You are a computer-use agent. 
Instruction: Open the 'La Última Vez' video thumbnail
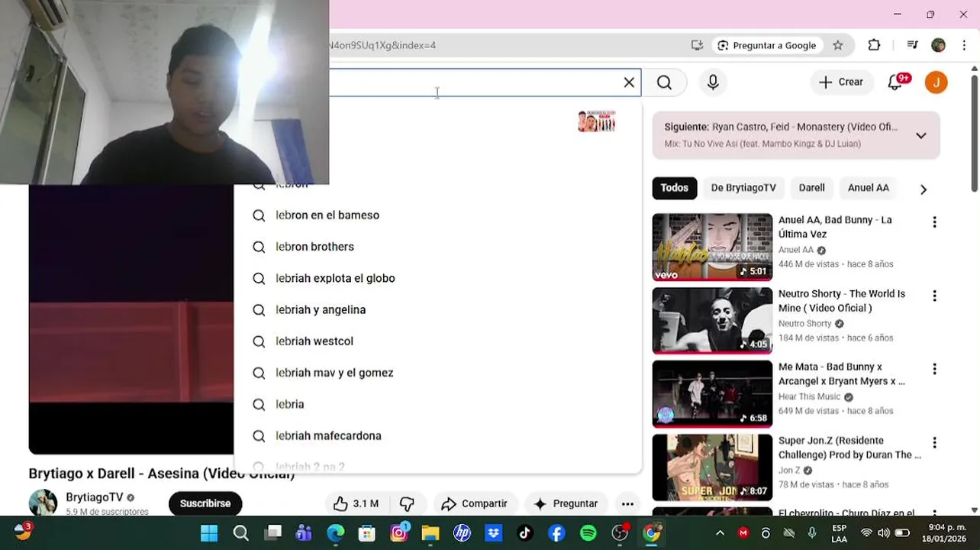click(712, 247)
